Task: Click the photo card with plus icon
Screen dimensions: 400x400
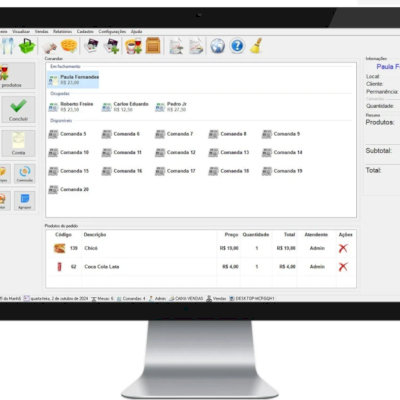Action: 111,46
